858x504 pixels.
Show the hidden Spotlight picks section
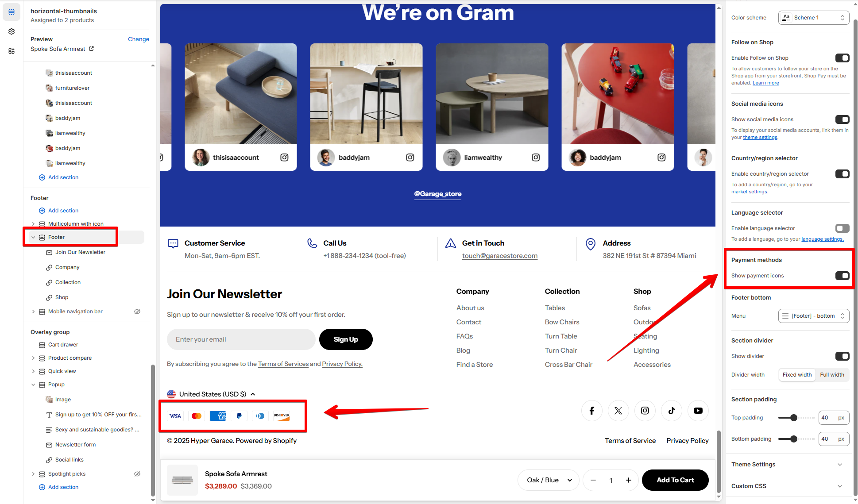pyautogui.click(x=137, y=474)
